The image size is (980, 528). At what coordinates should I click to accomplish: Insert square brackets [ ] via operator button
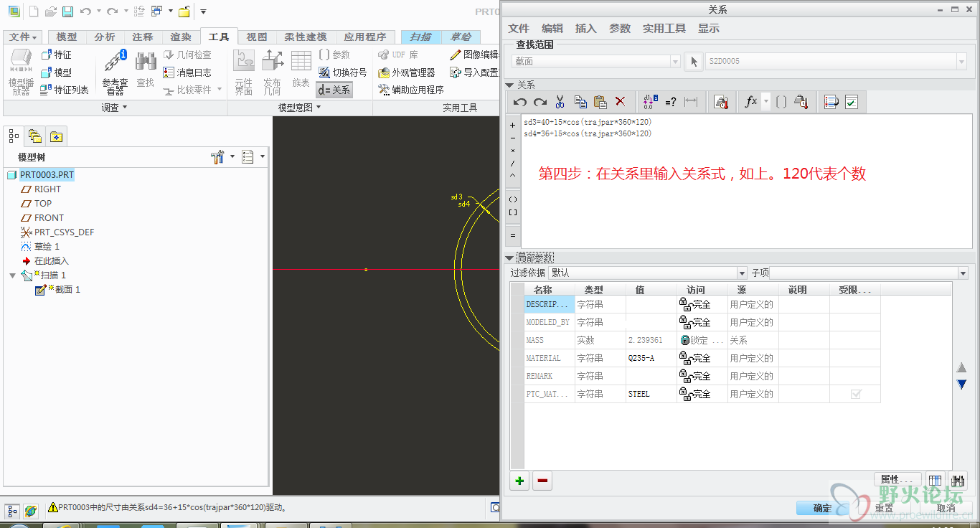click(x=512, y=213)
